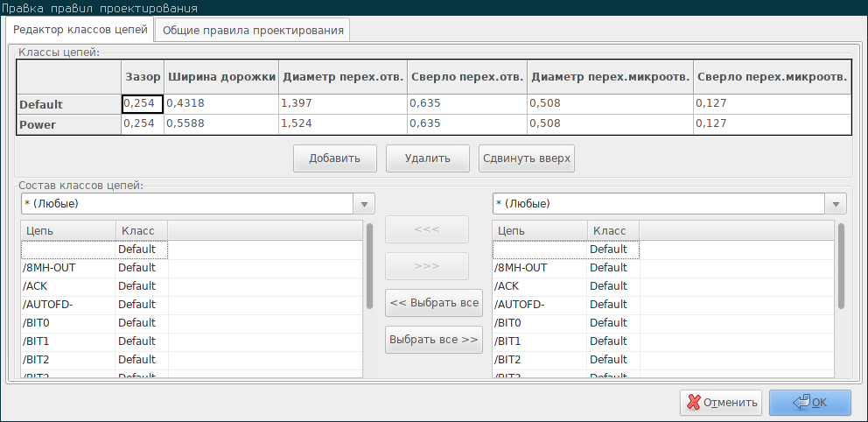Select the Редактор классов цепей tab

(80, 30)
